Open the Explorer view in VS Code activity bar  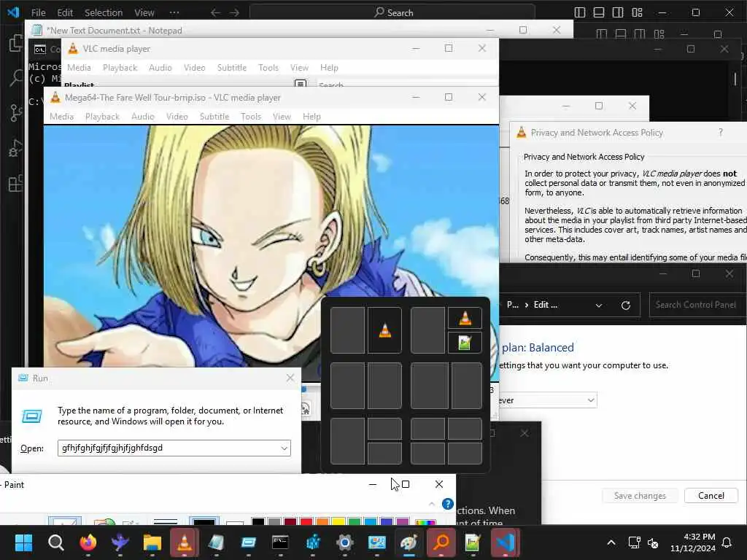tap(16, 43)
